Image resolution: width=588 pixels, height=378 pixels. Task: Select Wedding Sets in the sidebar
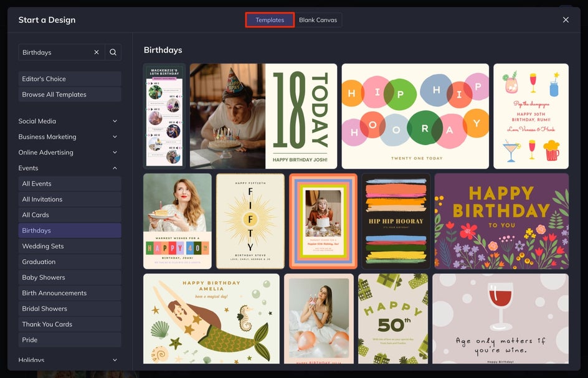click(x=69, y=247)
